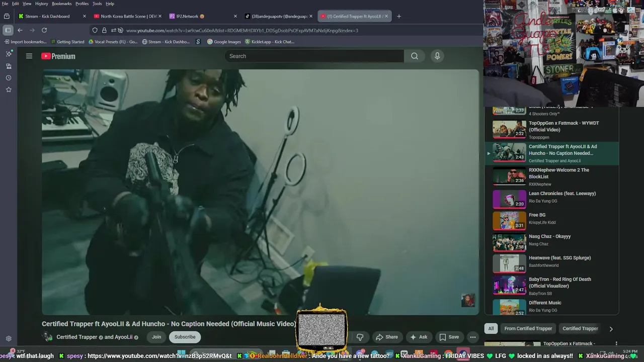Select the Certified Trapper chip
This screenshot has height=362, width=644.
pyautogui.click(x=580, y=328)
